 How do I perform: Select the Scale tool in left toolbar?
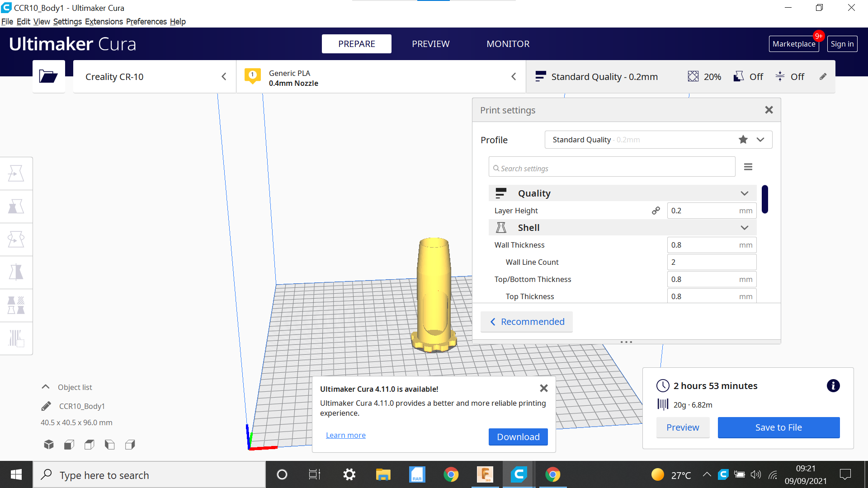16,206
